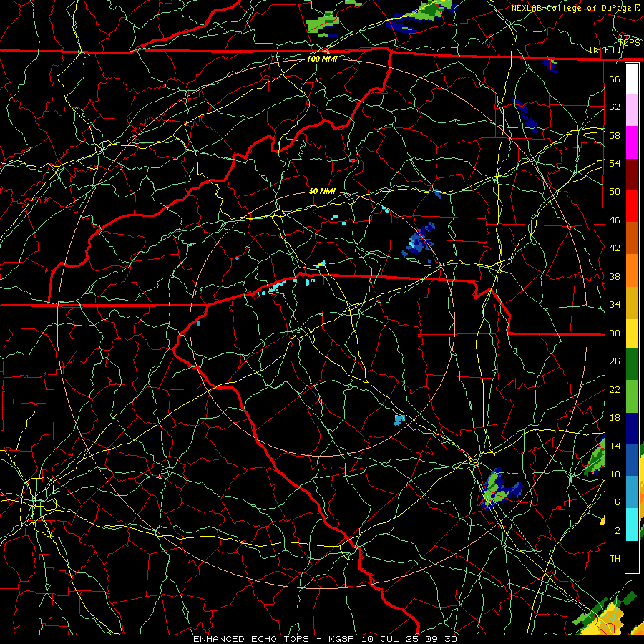Click the 100 NMI range ring label
This screenshot has height=644, width=644.
point(322,59)
